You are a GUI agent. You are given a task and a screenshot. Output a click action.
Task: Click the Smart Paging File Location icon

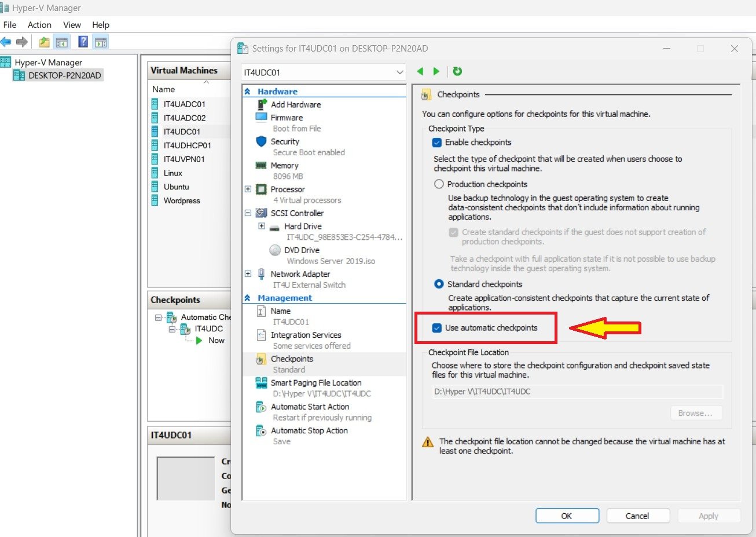point(262,383)
